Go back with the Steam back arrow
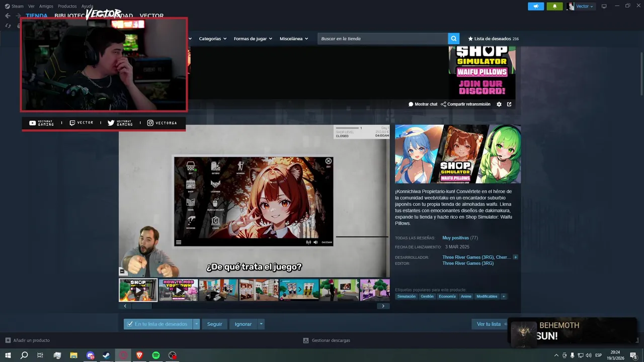 [x=8, y=16]
